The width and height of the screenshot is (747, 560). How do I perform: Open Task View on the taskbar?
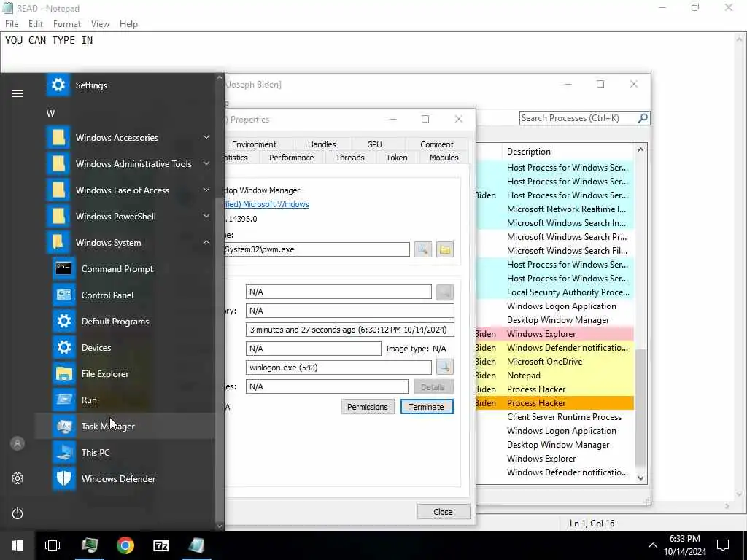[53, 545]
